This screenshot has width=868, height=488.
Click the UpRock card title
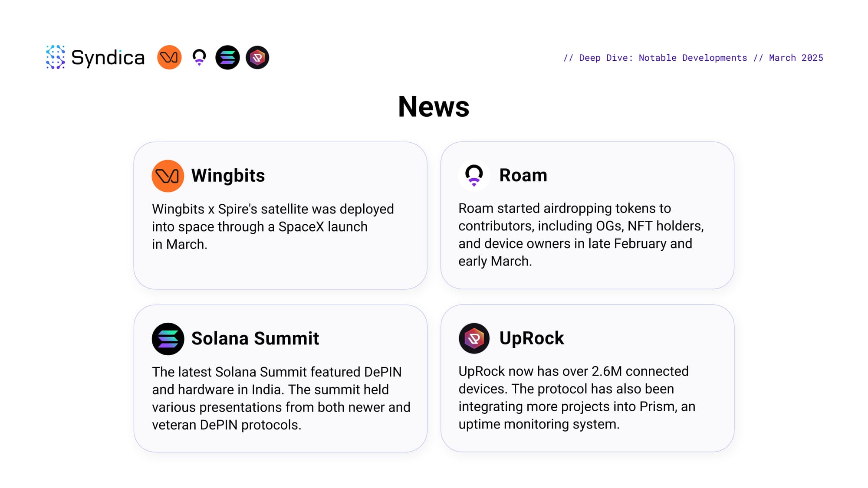(532, 338)
